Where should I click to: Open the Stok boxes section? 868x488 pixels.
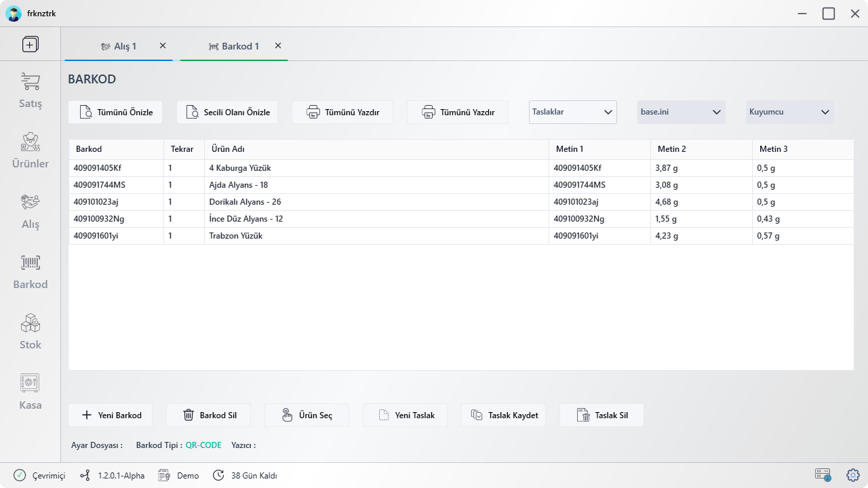pyautogui.click(x=31, y=331)
